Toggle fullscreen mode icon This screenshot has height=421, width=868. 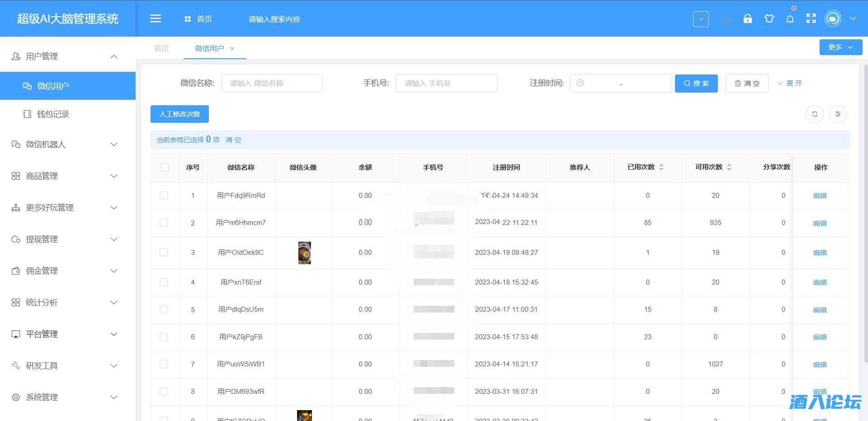[x=811, y=19]
